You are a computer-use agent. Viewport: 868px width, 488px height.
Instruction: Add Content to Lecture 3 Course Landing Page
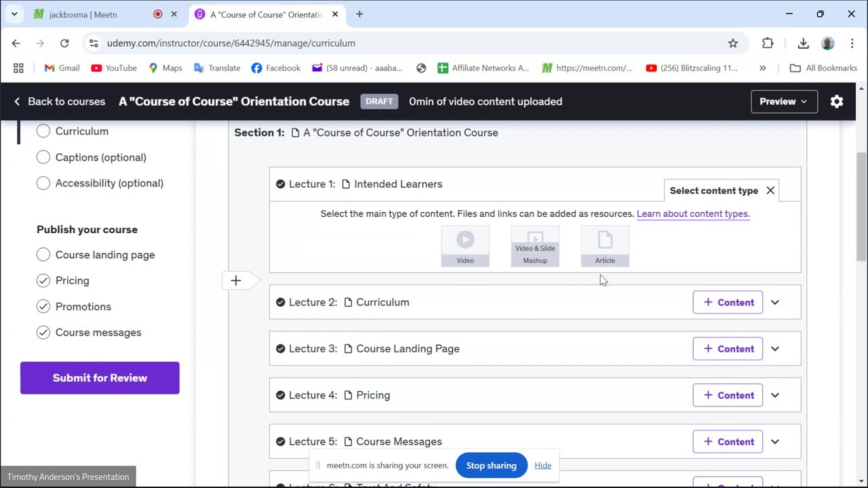click(728, 349)
